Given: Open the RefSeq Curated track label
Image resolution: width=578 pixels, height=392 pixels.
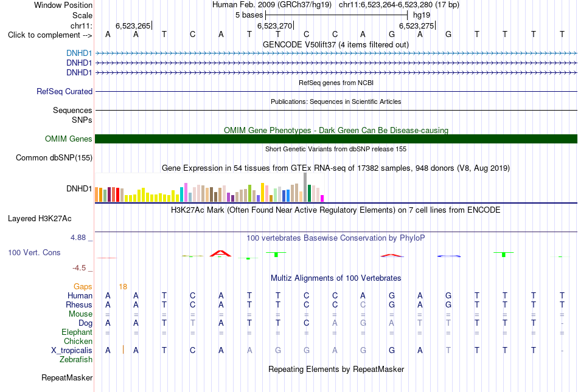Looking at the screenshot, I should tap(64, 91).
